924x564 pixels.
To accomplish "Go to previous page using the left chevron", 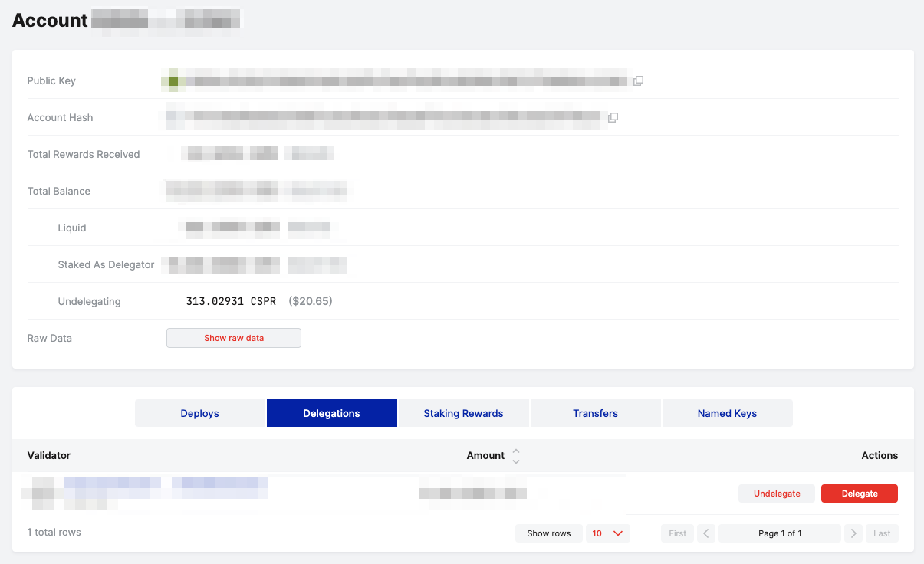I will 706,533.
